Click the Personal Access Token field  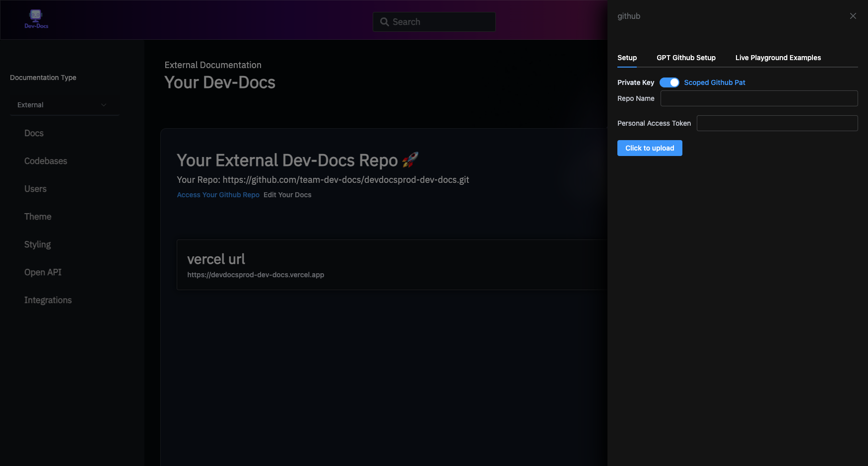(x=777, y=123)
